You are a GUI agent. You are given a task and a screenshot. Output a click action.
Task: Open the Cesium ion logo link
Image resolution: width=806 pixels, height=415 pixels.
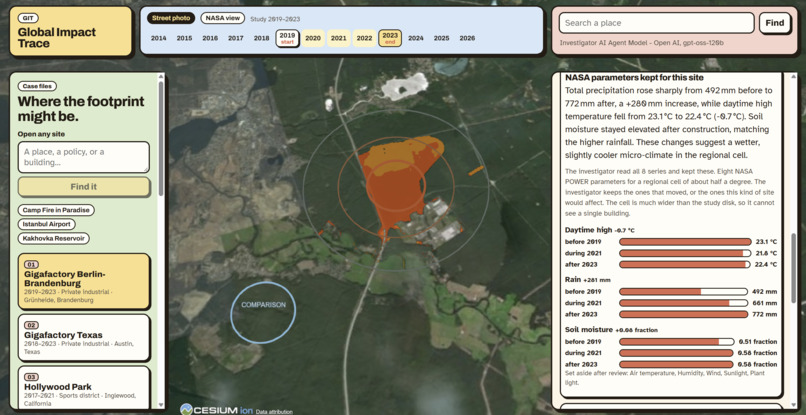click(216, 409)
